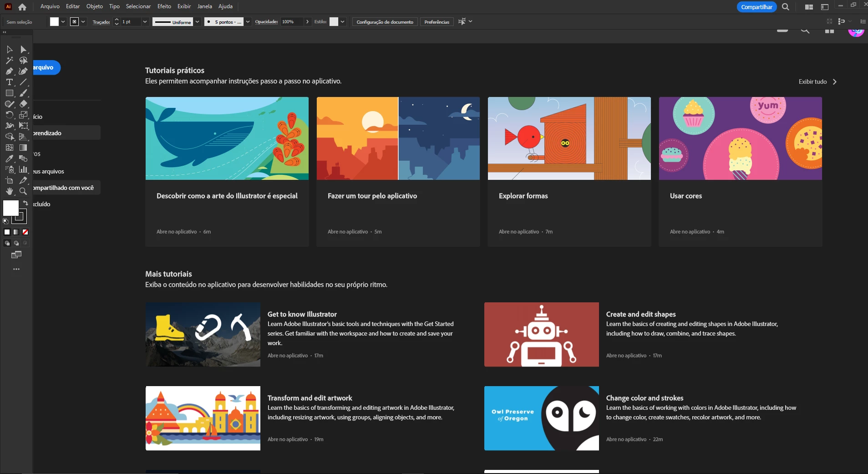Click the Traçado weight stepper arrows
Image resolution: width=868 pixels, height=474 pixels.
click(x=117, y=21)
